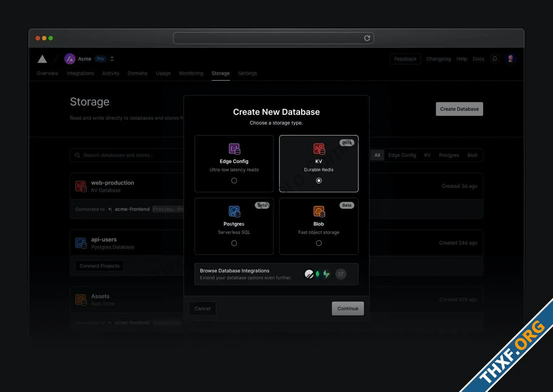Click the KV storage icon in dialog
Viewport: 553px width, 392px height.
[319, 149]
